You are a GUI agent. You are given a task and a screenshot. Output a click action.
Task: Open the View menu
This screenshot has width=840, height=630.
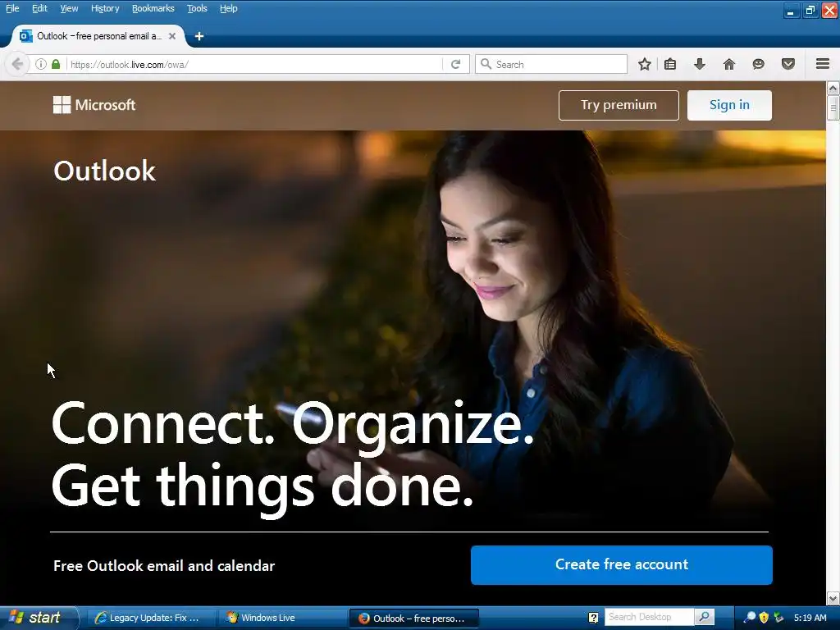tap(69, 8)
